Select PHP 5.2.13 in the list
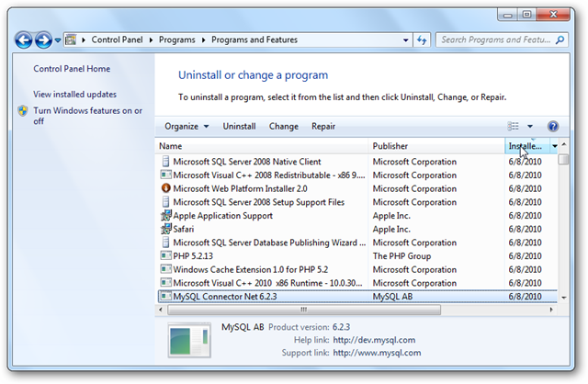This screenshot has width=588, height=384. coord(356,256)
